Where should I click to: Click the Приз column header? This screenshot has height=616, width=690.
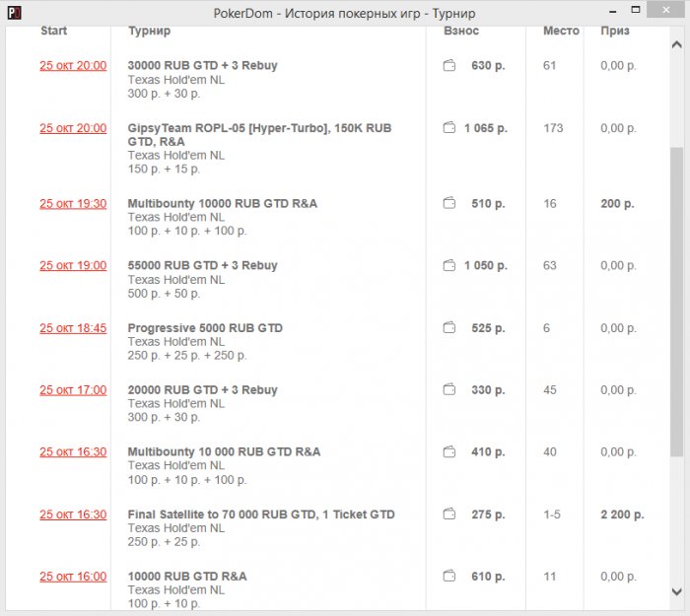point(615,31)
